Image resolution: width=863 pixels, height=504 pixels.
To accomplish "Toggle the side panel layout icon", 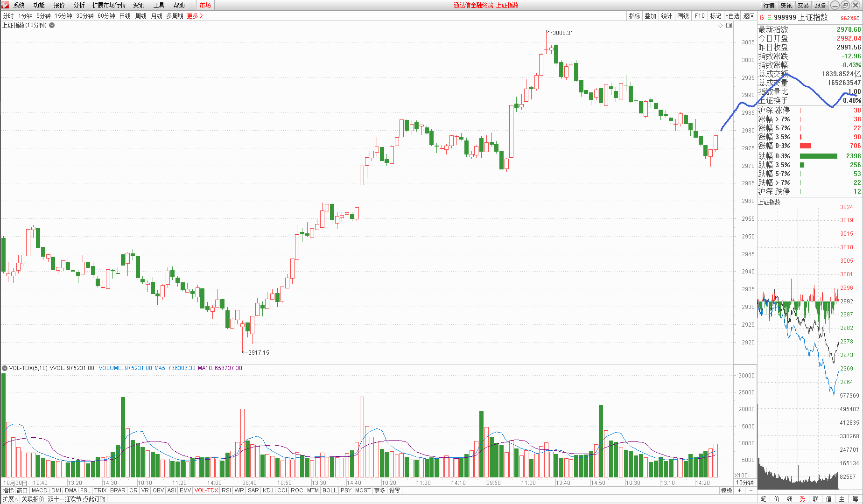I will tap(729, 26).
